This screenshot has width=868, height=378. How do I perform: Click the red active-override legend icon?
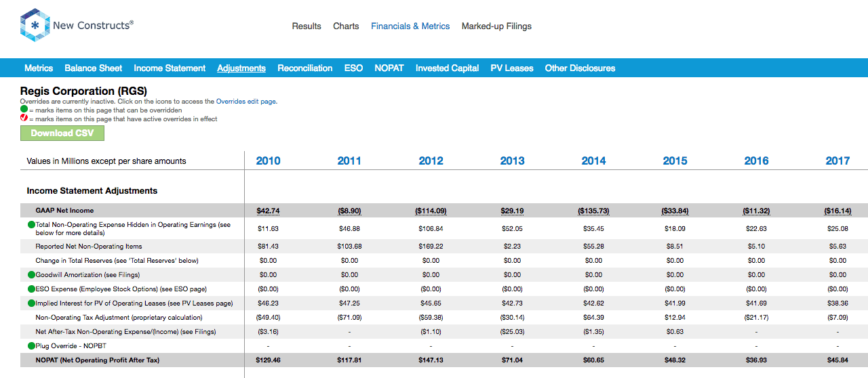click(x=24, y=119)
